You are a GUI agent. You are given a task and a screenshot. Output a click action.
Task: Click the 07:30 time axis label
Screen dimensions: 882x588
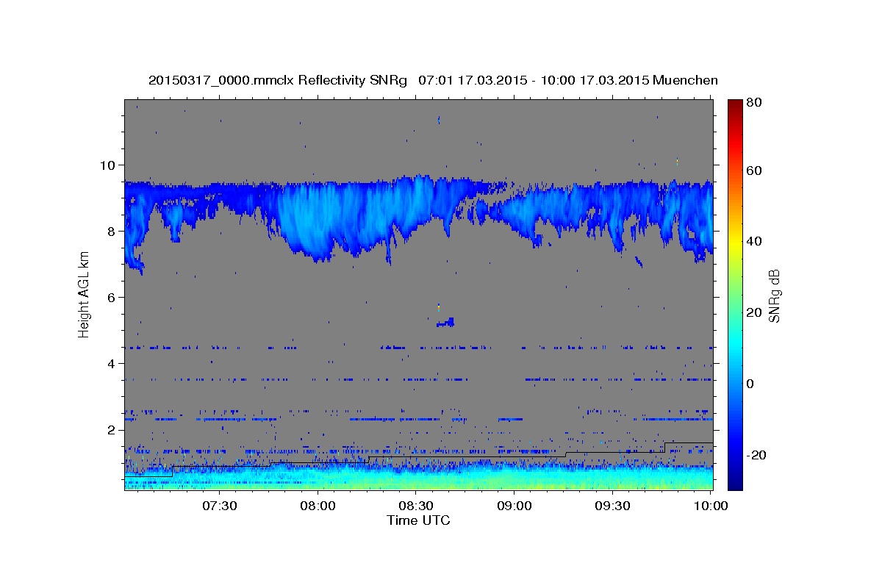220,506
